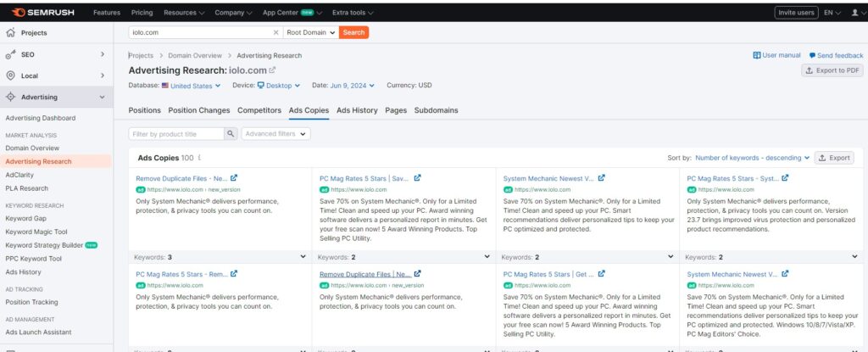
Task: Expand the SEO sidebar section
Action: click(x=103, y=54)
